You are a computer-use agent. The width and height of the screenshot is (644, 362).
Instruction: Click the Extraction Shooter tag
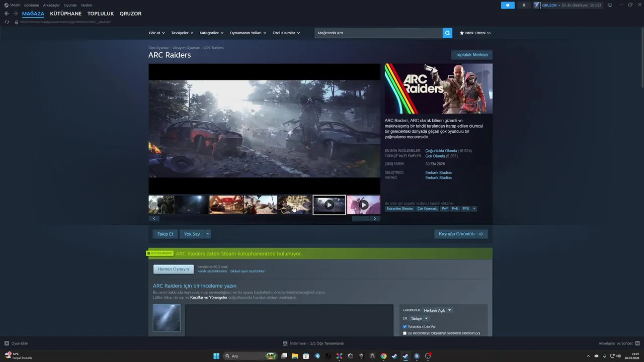coord(400,209)
